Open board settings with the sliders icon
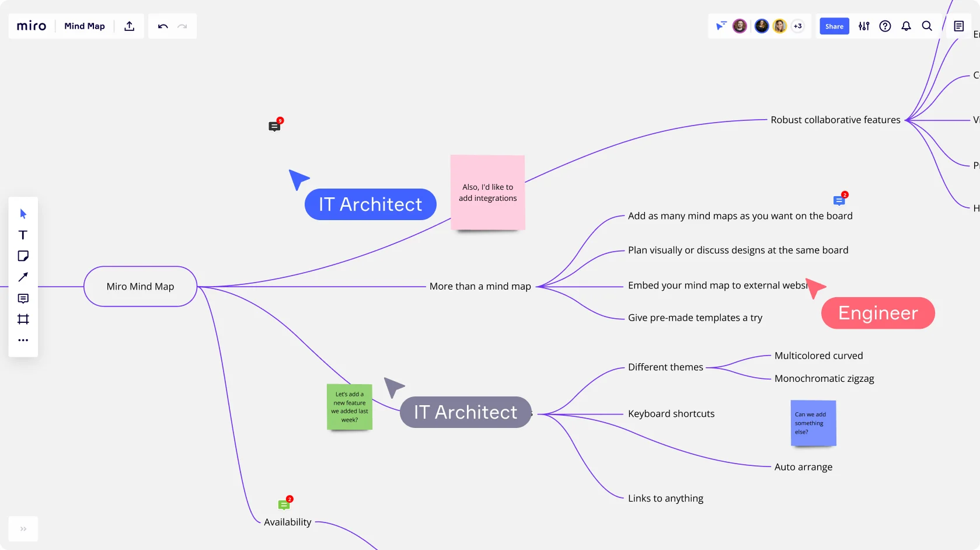Screen dimensions: 980x550 click(x=863, y=26)
